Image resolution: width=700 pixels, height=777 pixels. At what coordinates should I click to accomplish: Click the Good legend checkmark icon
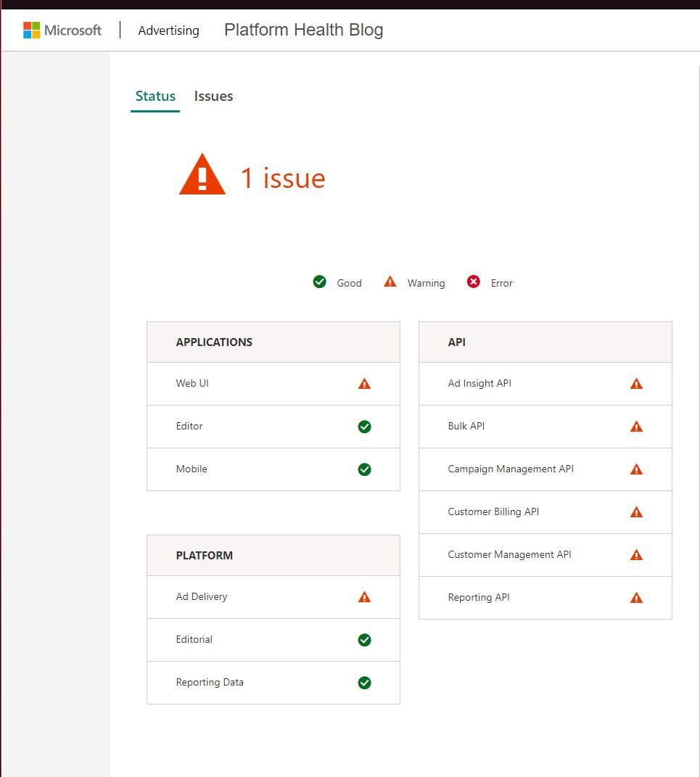[x=319, y=281]
